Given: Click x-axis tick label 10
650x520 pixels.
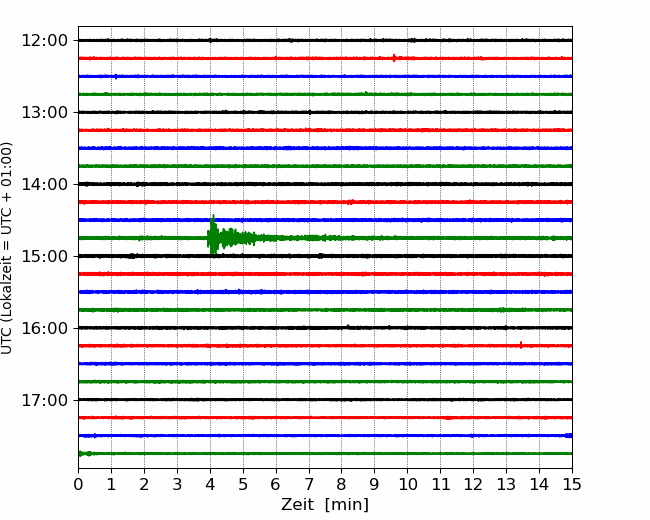Looking at the screenshot, I should (407, 484).
